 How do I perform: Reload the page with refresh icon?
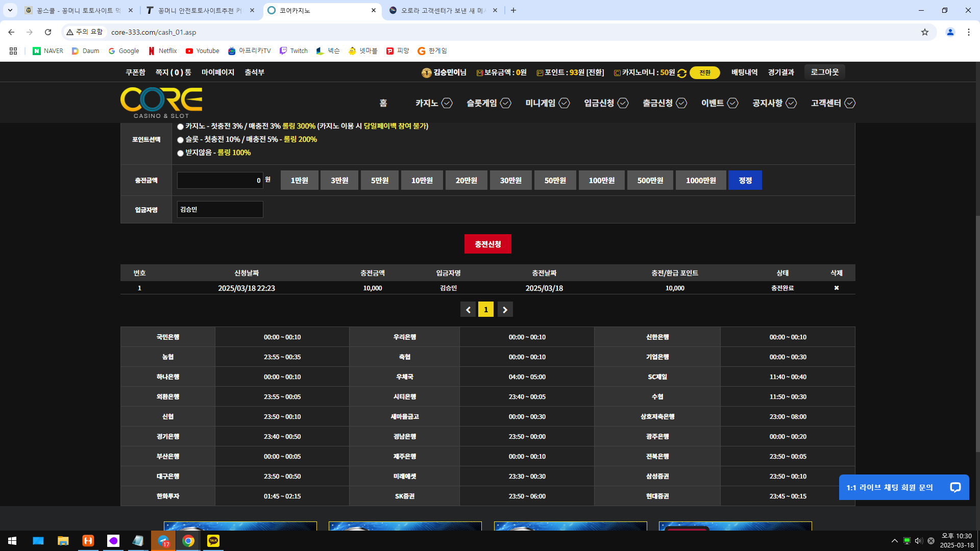coord(48,32)
